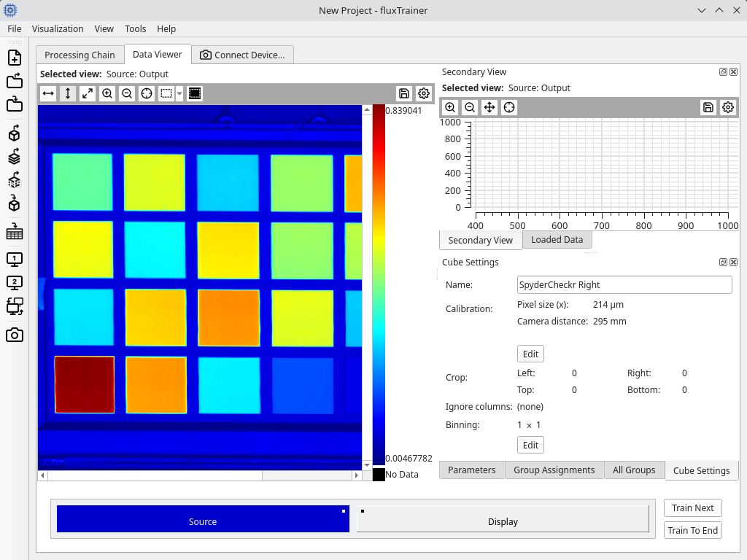Open the Help menu
The height and width of the screenshot is (560, 747).
tap(166, 28)
